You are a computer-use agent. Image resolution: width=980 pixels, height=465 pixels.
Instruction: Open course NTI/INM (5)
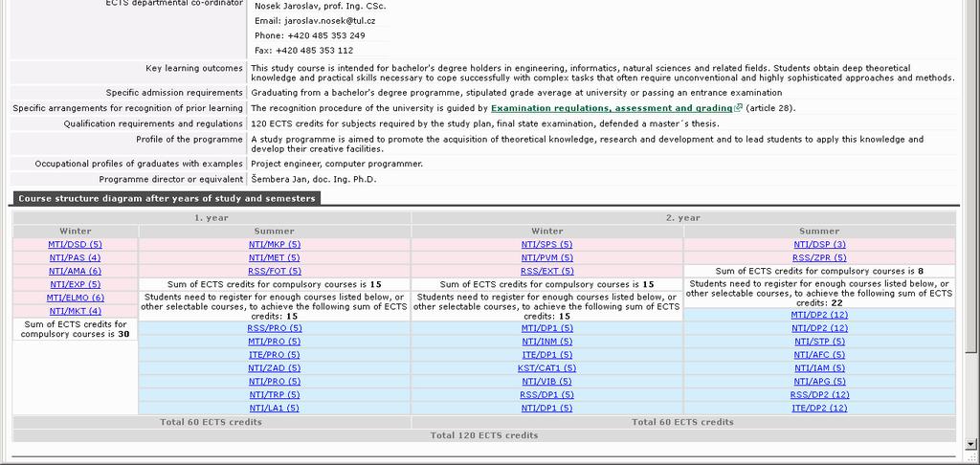coord(546,342)
